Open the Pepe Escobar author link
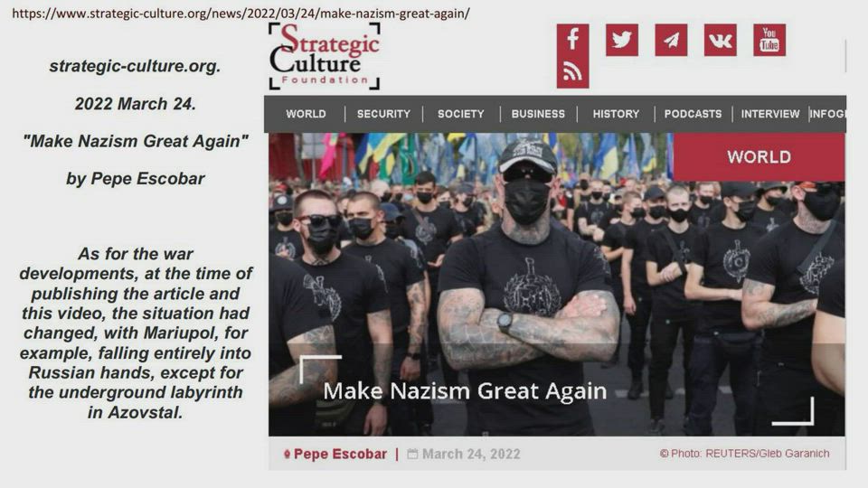Image resolution: width=868 pixels, height=488 pixels. coord(341,455)
